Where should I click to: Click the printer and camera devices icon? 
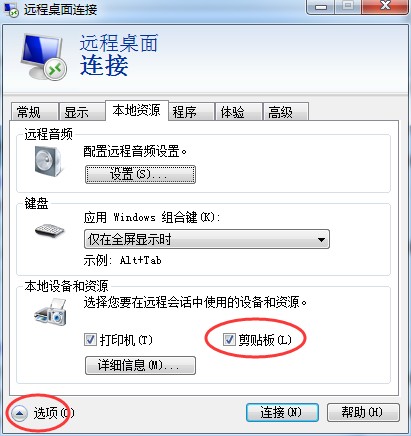51,312
